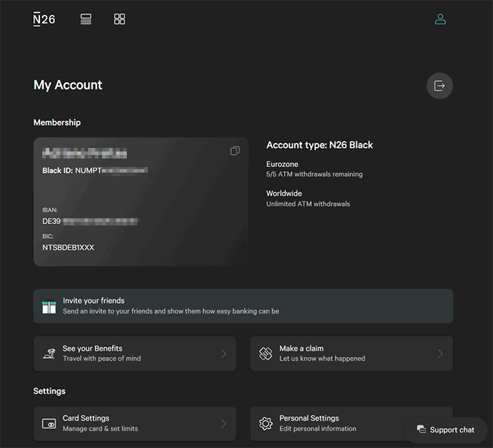Click the IBAN number starting DE39

click(x=91, y=221)
